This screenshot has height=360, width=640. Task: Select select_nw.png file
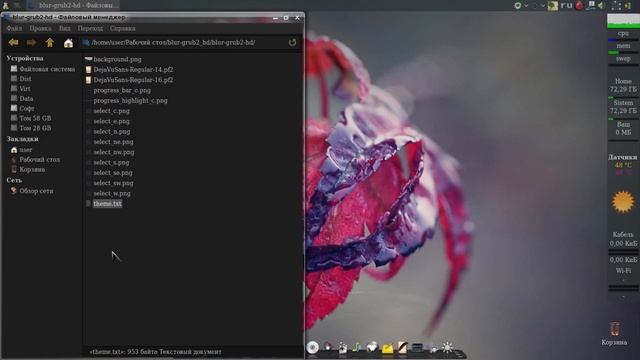coord(114,152)
